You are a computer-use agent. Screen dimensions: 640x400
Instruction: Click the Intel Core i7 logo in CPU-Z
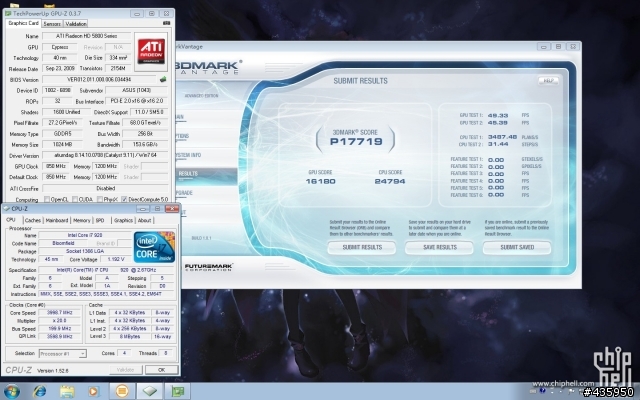[x=154, y=247]
